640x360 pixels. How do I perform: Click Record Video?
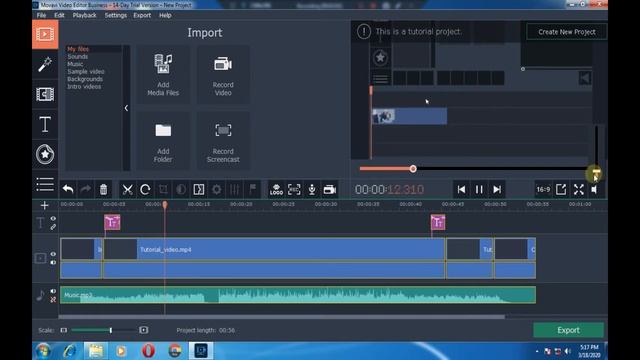(223, 74)
